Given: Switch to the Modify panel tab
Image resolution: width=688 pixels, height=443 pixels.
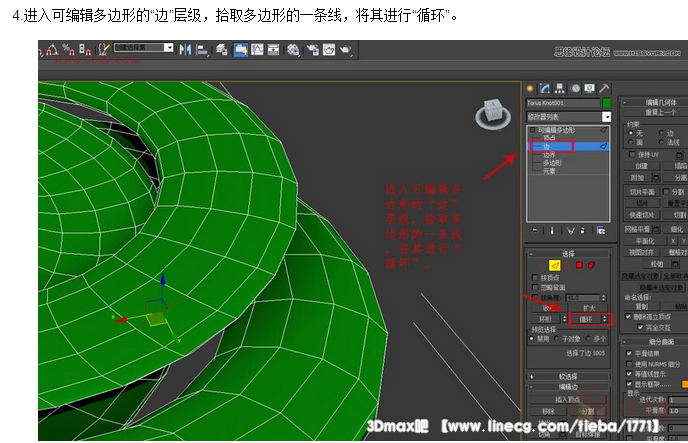Looking at the screenshot, I should click(545, 89).
